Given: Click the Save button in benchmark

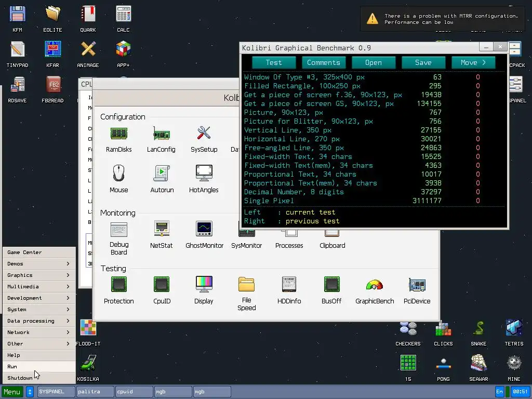Looking at the screenshot, I should (423, 63).
